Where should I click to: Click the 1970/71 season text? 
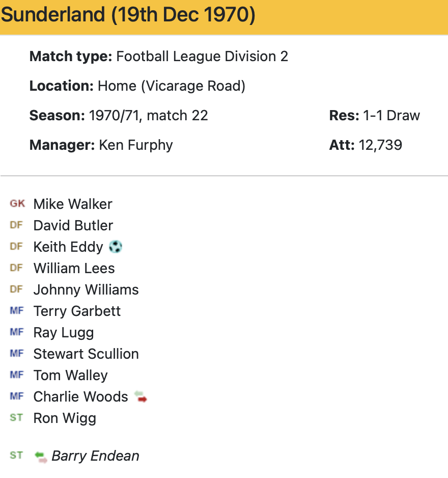click(x=116, y=116)
